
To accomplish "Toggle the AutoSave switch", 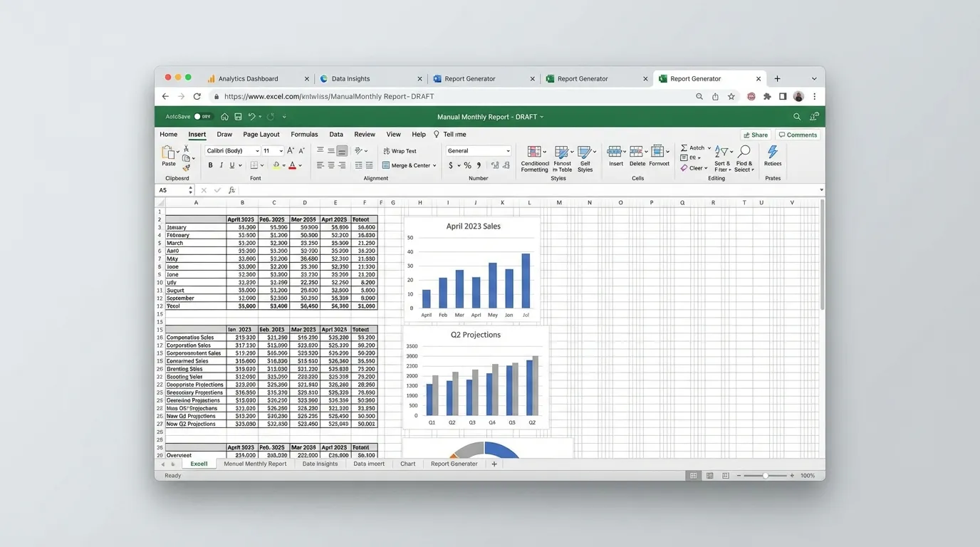I will pyautogui.click(x=203, y=117).
